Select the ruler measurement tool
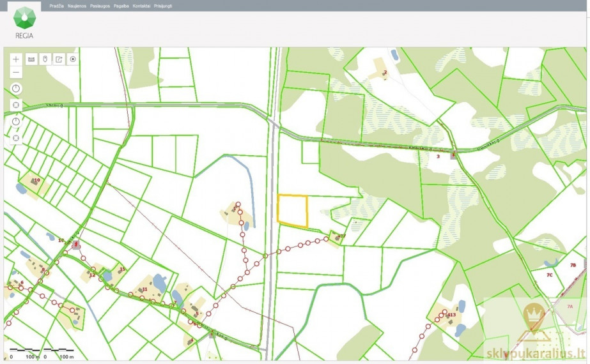Screen dimensions: 590x364 pyautogui.click(x=31, y=59)
